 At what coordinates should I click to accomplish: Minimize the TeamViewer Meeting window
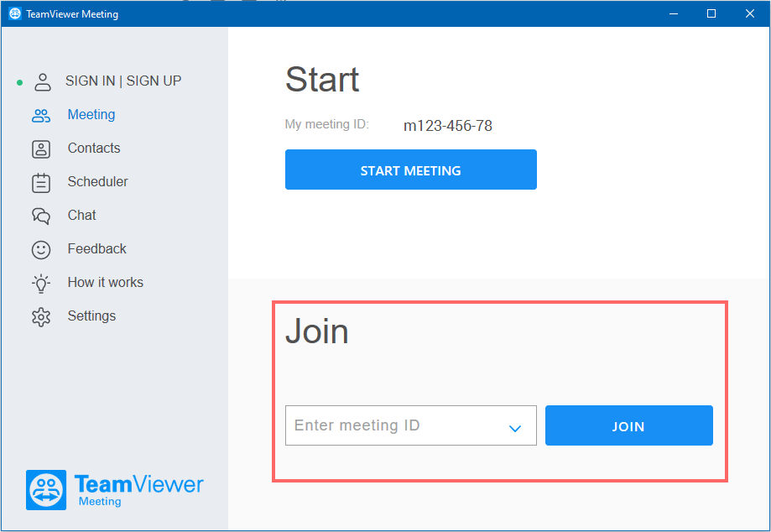coord(674,13)
